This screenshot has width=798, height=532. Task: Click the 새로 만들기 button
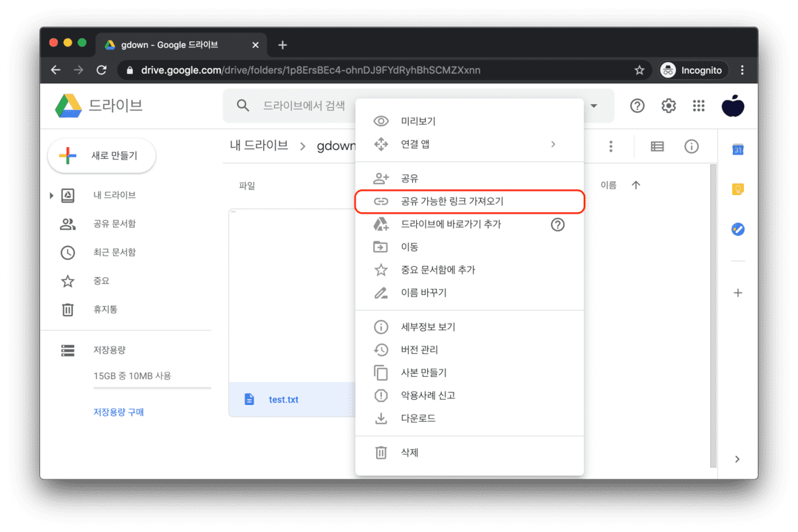tap(101, 156)
